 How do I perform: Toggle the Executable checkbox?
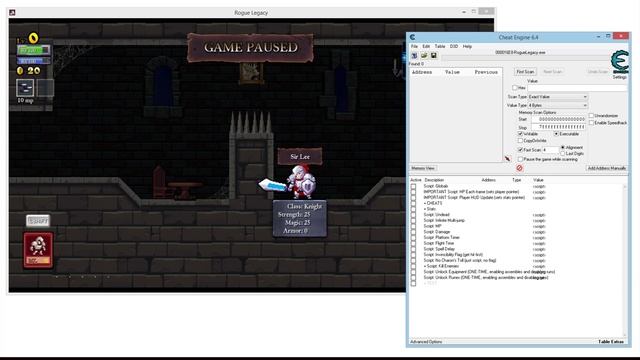coord(556,134)
